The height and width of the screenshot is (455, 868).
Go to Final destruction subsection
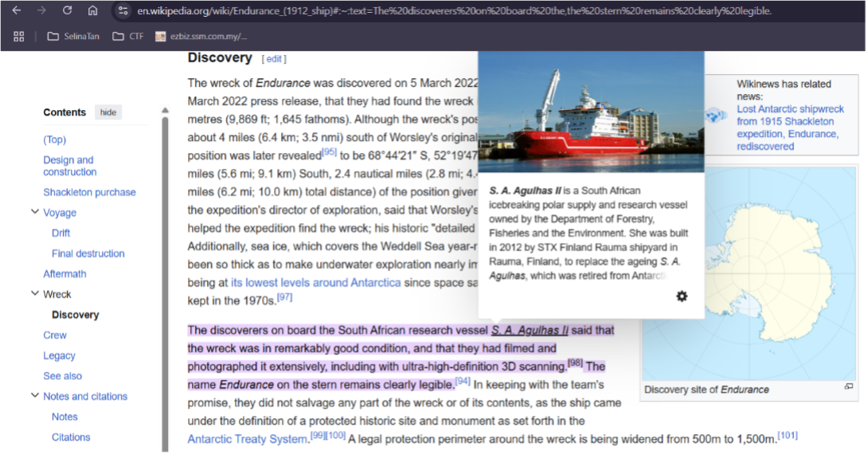click(x=88, y=254)
